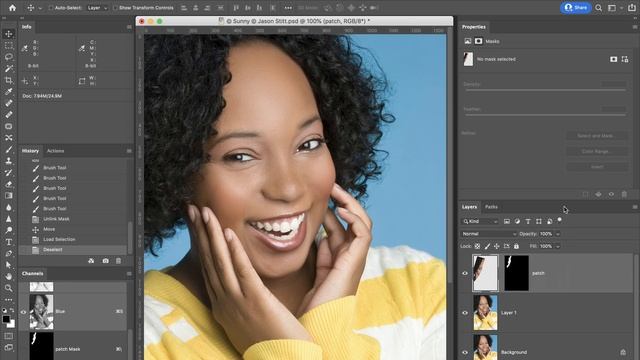Lock transparent pixels icon
Image resolution: width=640 pixels, height=360 pixels.
tap(477, 246)
